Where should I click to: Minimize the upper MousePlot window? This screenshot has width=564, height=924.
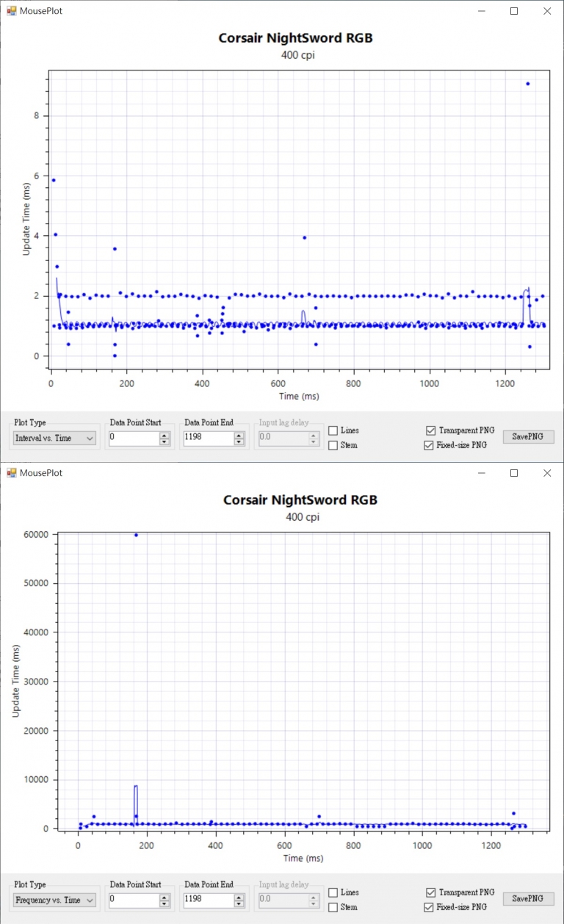[482, 11]
